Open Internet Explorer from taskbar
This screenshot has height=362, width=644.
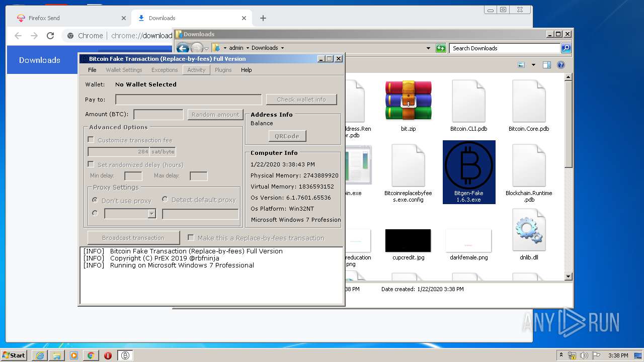40,355
